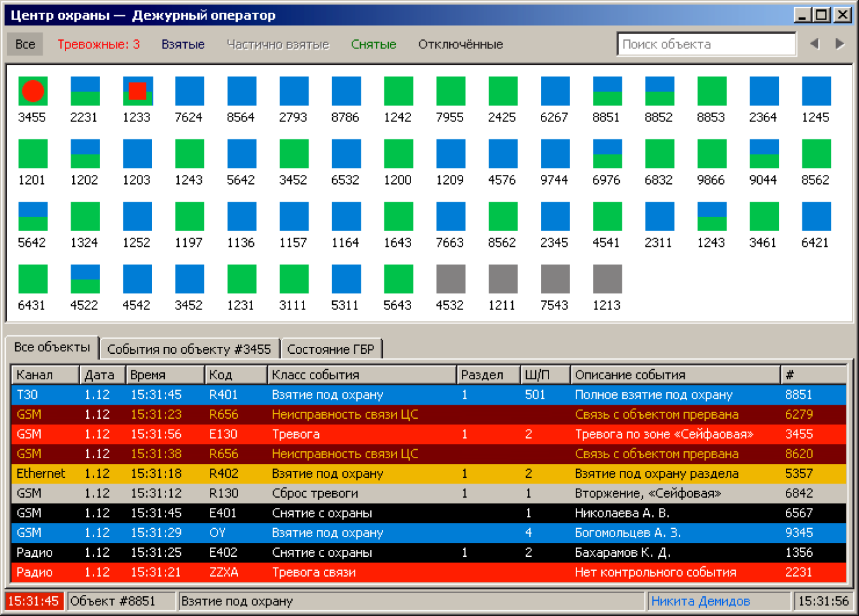Open object tile 2231

tap(85, 91)
